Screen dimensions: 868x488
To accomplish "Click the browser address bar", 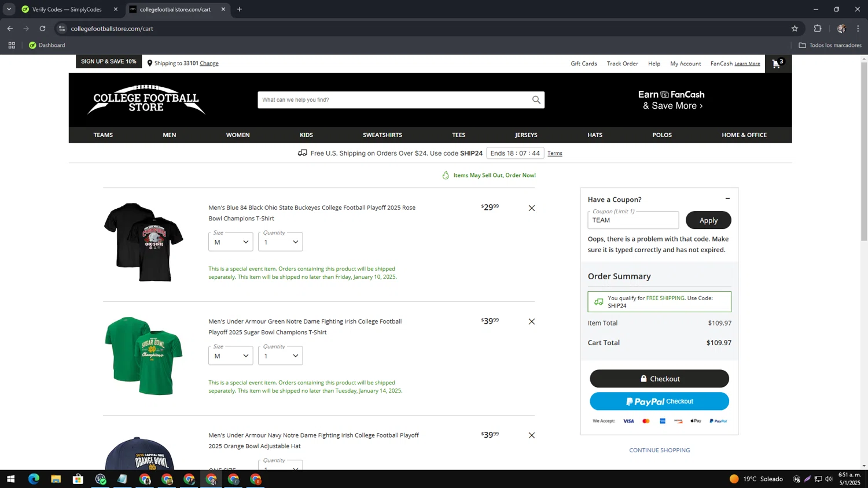I will (x=427, y=28).
